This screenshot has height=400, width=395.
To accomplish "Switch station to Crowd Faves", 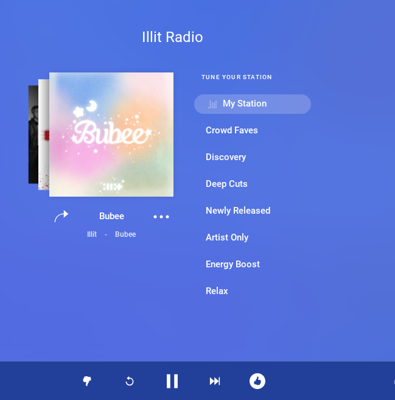I will pyautogui.click(x=232, y=130).
